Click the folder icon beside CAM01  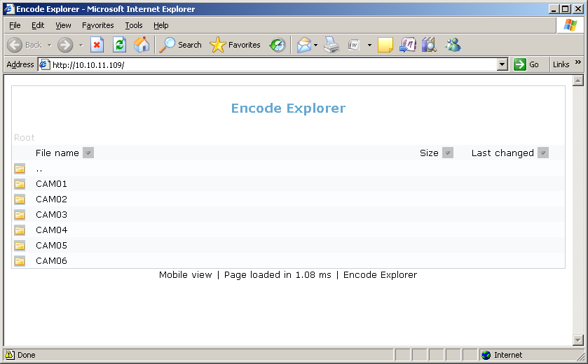point(20,184)
